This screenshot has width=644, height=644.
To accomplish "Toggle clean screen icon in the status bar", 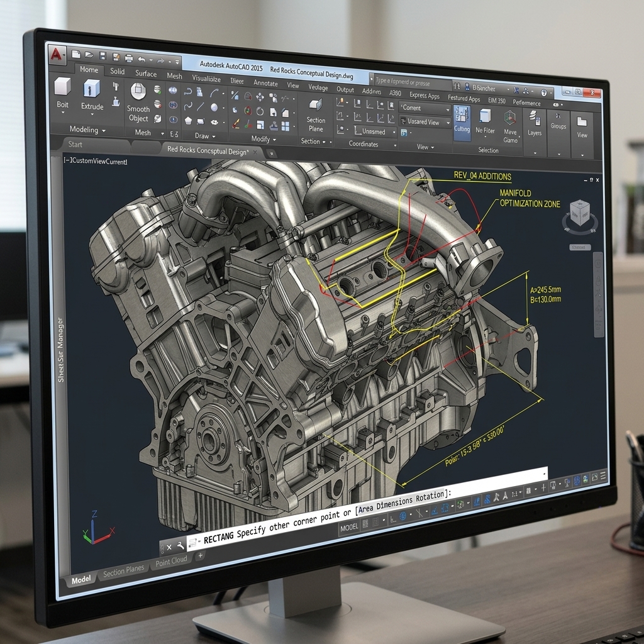I will coord(594,477).
